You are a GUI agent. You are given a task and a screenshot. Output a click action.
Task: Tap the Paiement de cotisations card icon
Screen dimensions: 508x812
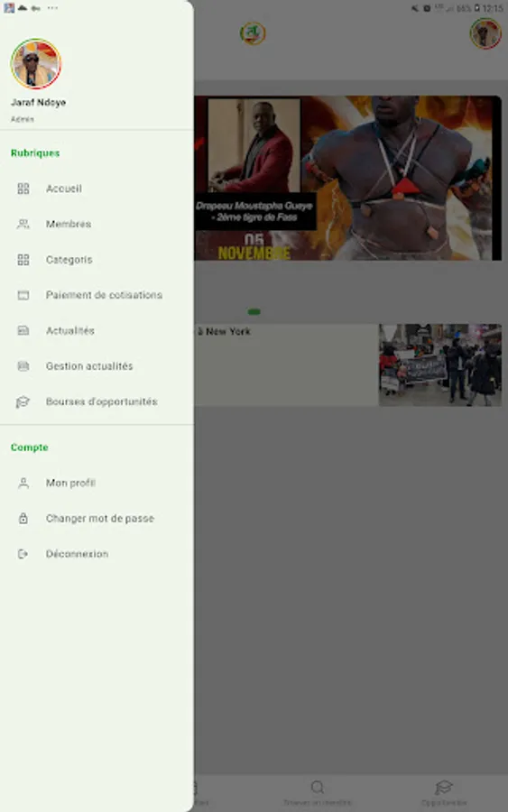pyautogui.click(x=23, y=295)
